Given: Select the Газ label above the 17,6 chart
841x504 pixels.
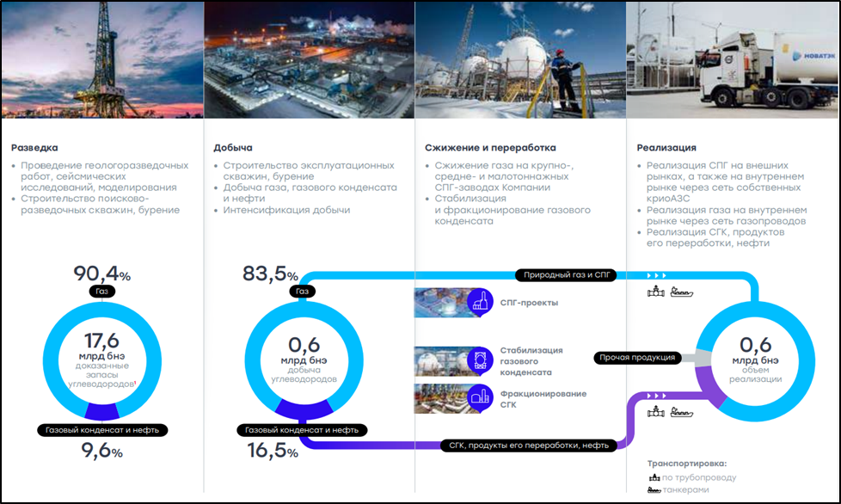Looking at the screenshot, I should 102,290.
